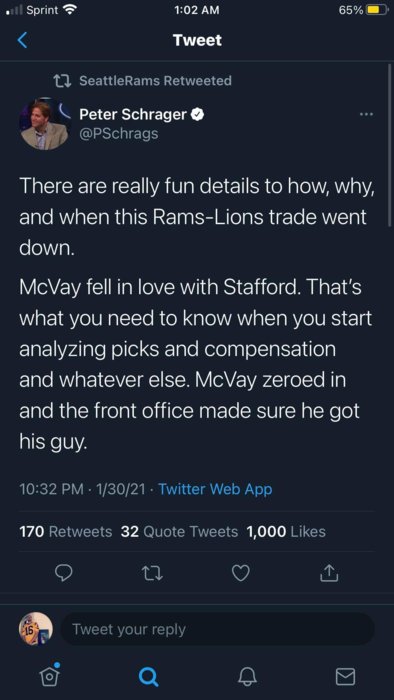
Task: Open Peter Schrager's profile from name
Action: (133, 115)
